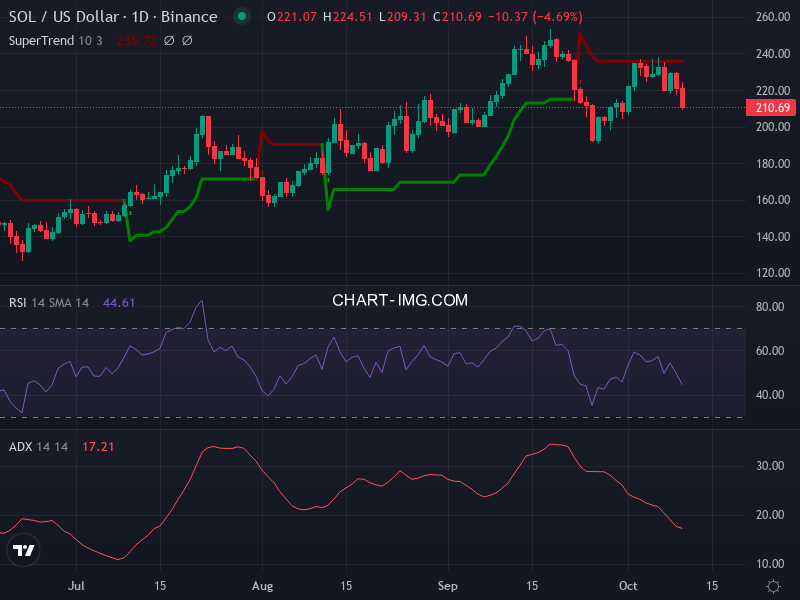
Task: Click the Aug label on time axis
Action: pos(262,584)
